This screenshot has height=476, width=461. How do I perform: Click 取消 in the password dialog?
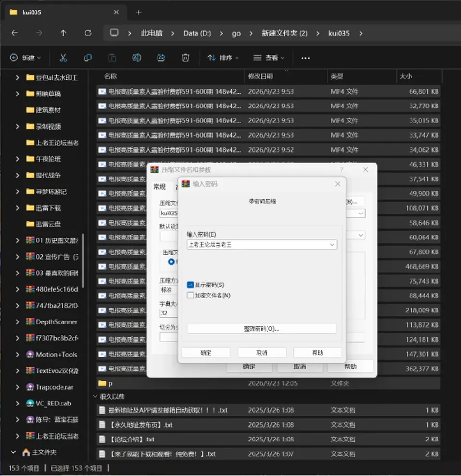(262, 353)
